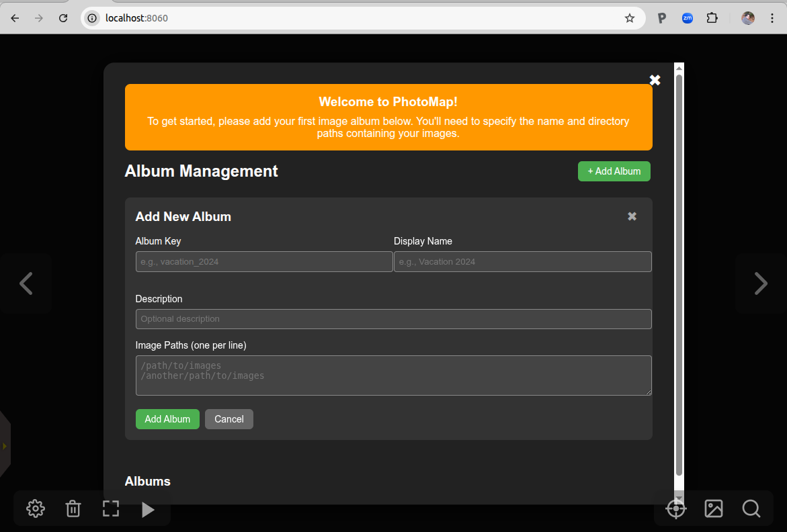The width and height of the screenshot is (787, 532).
Task: Click the trash delete icon
Action: click(73, 508)
